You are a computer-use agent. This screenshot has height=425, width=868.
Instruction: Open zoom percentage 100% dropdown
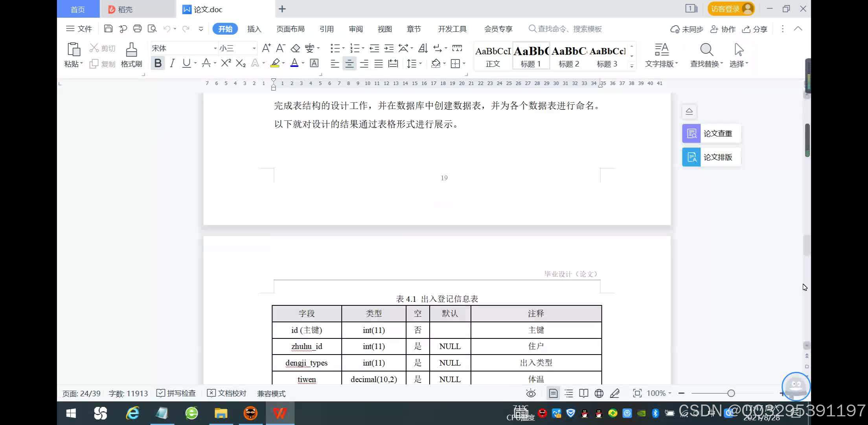pos(659,393)
